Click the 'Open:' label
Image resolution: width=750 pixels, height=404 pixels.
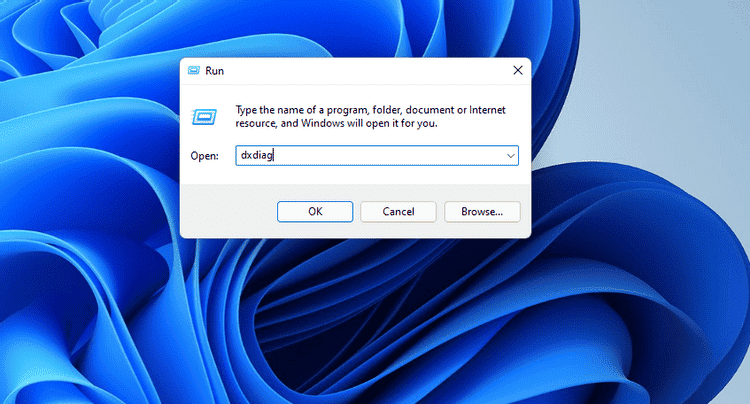point(204,156)
